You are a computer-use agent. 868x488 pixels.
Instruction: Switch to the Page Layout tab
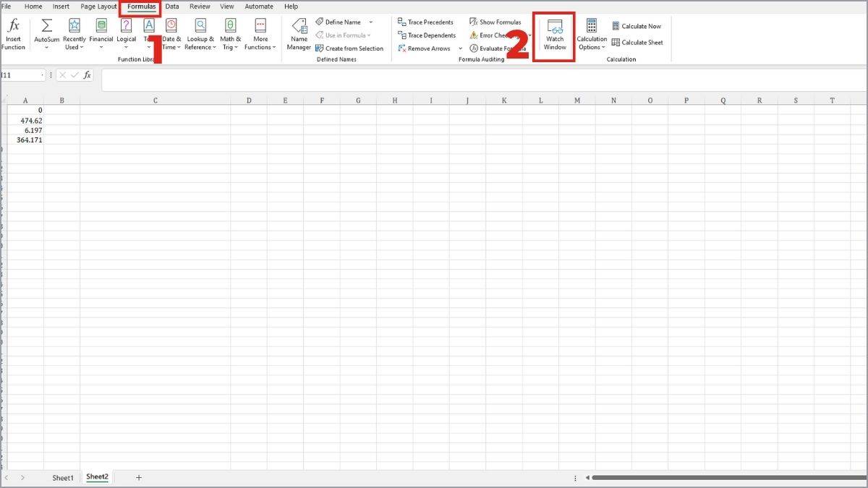pyautogui.click(x=98, y=7)
